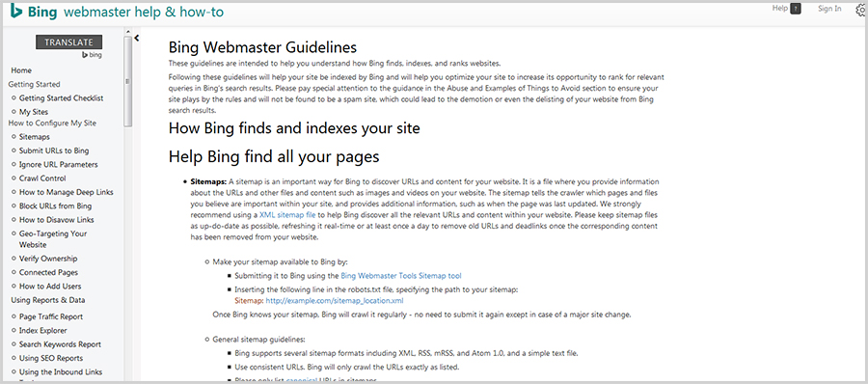Follow the XML sitemap file link
Viewport: 868px width, 384px height.
tap(287, 214)
